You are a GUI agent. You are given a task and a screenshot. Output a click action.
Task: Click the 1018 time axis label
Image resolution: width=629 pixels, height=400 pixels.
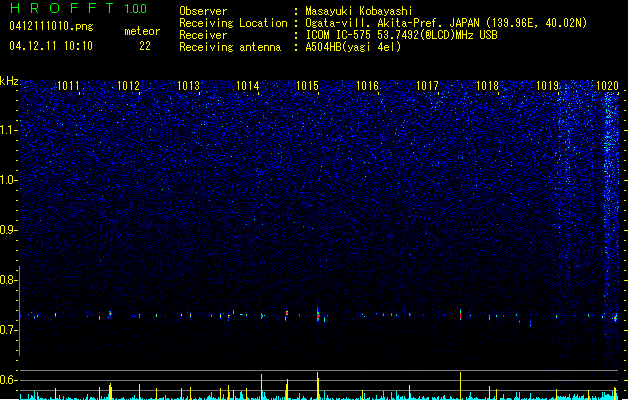(487, 86)
